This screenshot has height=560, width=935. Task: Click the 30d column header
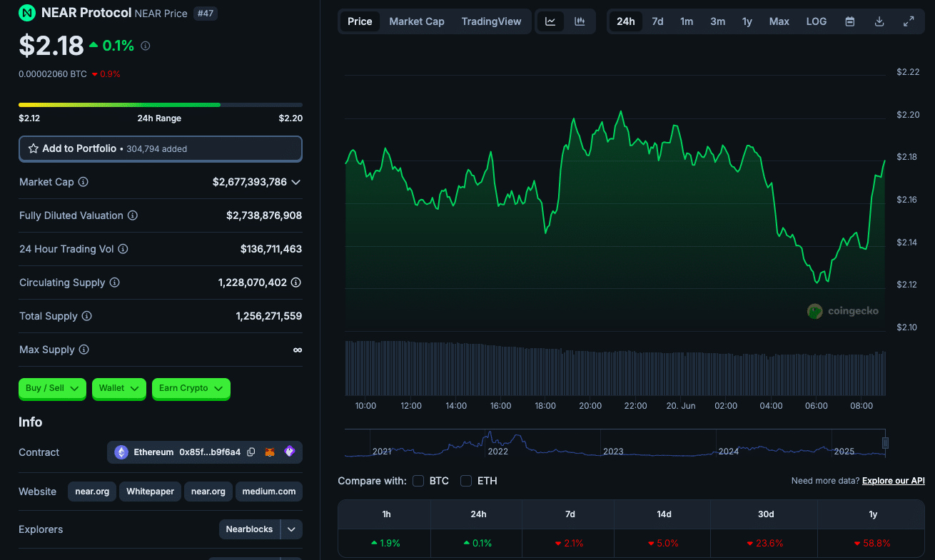pos(765,514)
